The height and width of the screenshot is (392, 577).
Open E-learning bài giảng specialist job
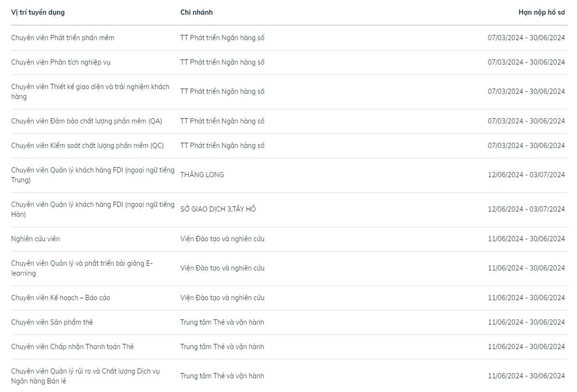click(82, 268)
